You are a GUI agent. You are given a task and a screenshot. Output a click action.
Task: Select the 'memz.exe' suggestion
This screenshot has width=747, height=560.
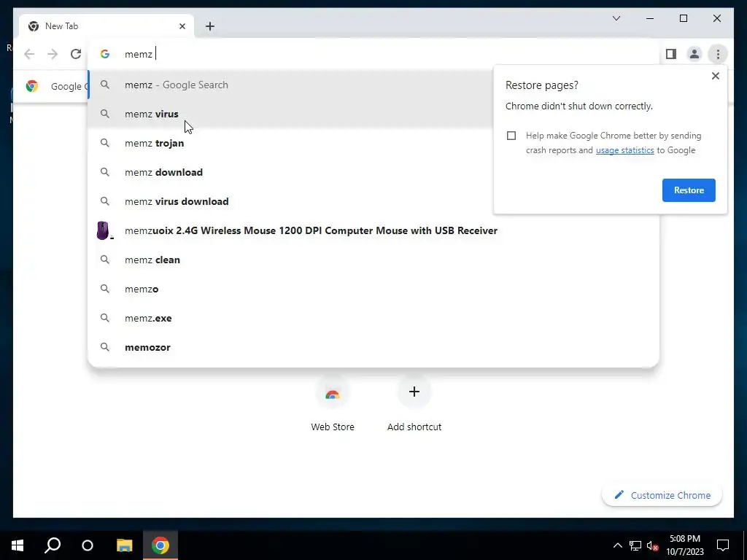[373, 318]
